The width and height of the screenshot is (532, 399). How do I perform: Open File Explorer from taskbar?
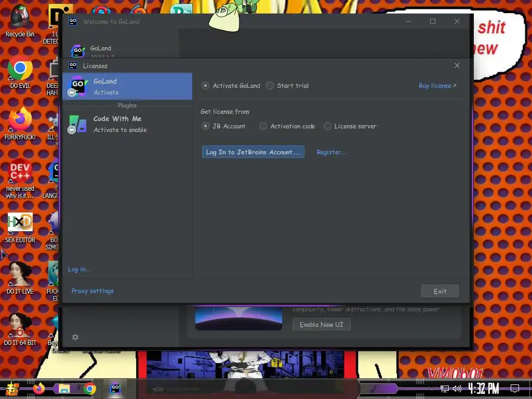click(64, 389)
